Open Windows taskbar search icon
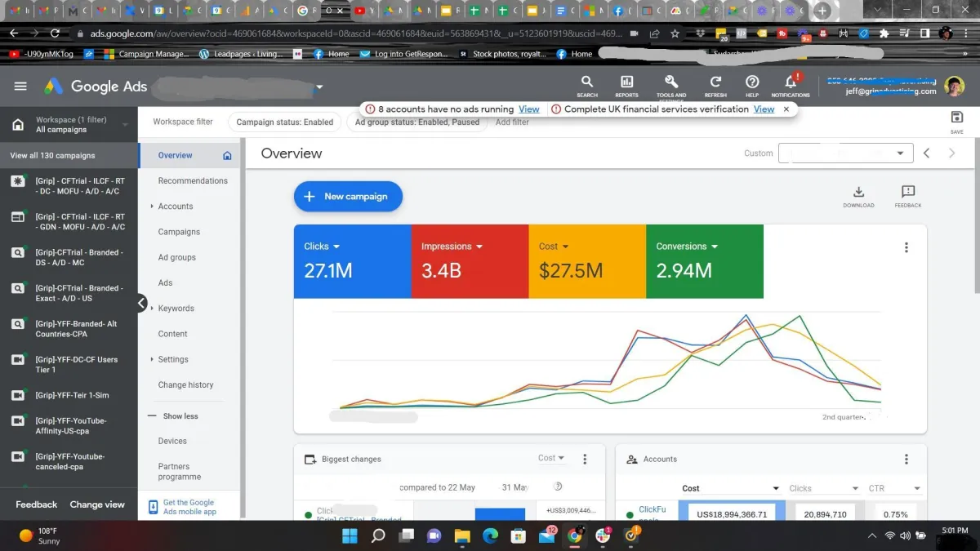 point(378,535)
